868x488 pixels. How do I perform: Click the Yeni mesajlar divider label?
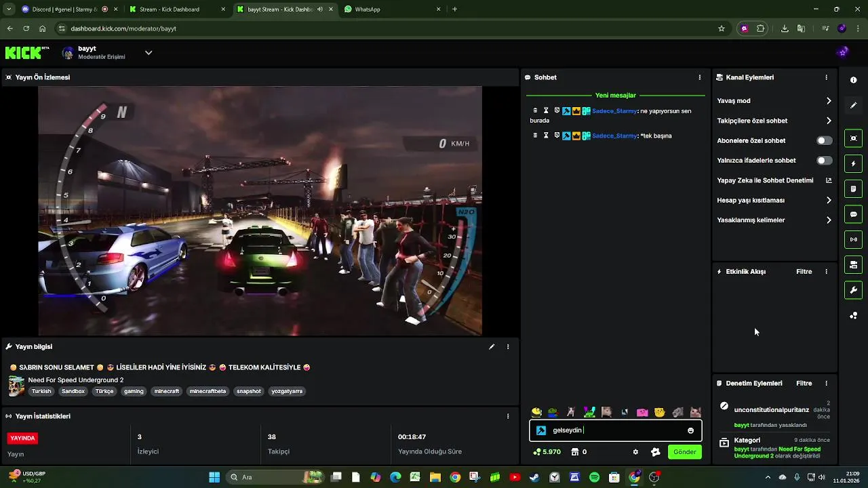tap(616, 96)
